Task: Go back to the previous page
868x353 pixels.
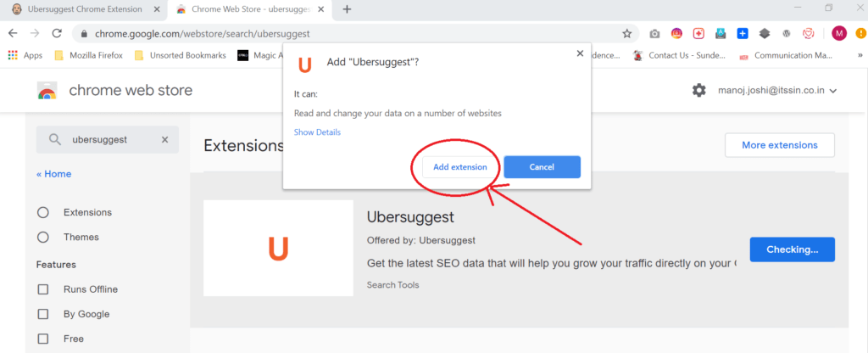Action: click(x=13, y=34)
